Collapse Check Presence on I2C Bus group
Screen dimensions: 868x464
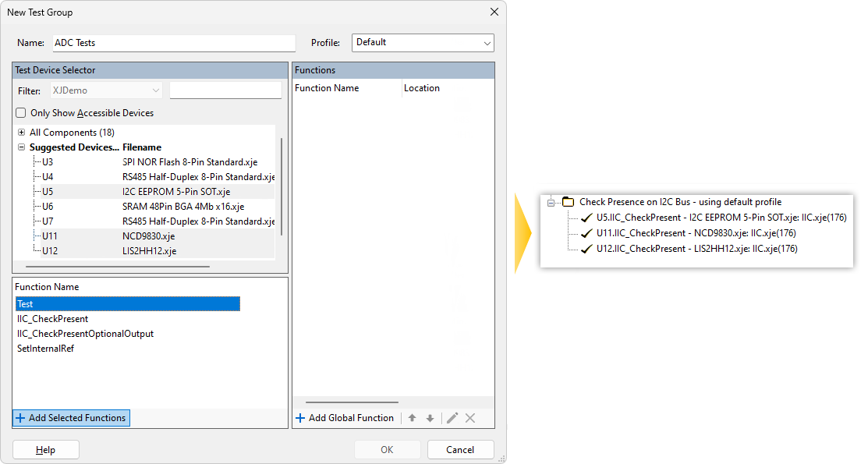[x=551, y=202]
